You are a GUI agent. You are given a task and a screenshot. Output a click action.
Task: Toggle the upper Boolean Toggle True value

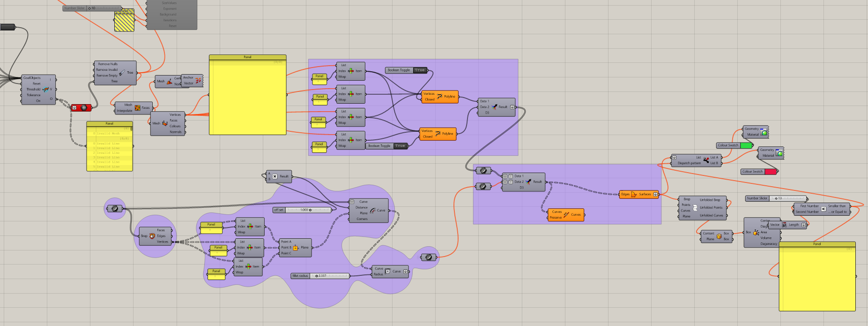tap(420, 70)
